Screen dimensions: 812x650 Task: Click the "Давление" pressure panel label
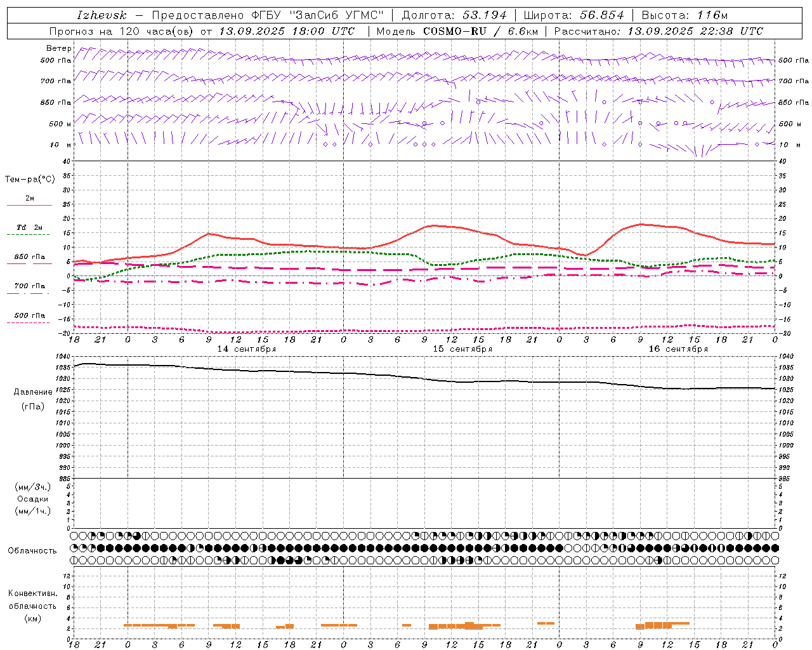pos(32,392)
